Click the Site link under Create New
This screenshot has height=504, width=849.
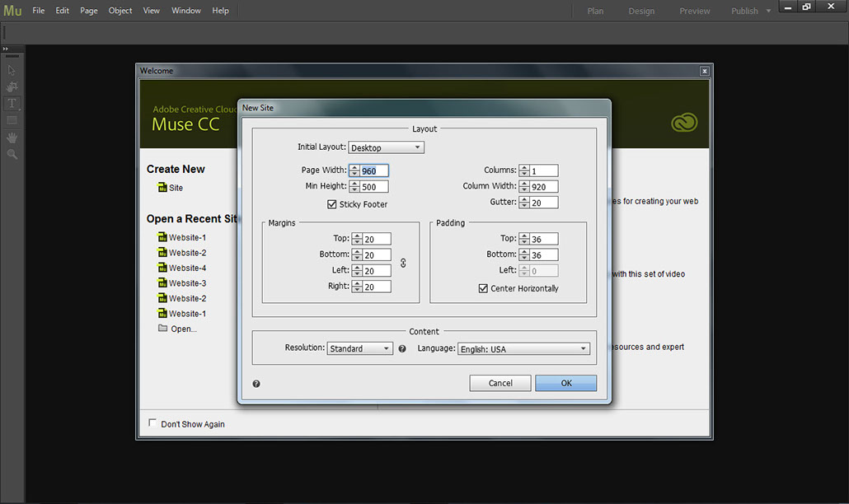(176, 188)
